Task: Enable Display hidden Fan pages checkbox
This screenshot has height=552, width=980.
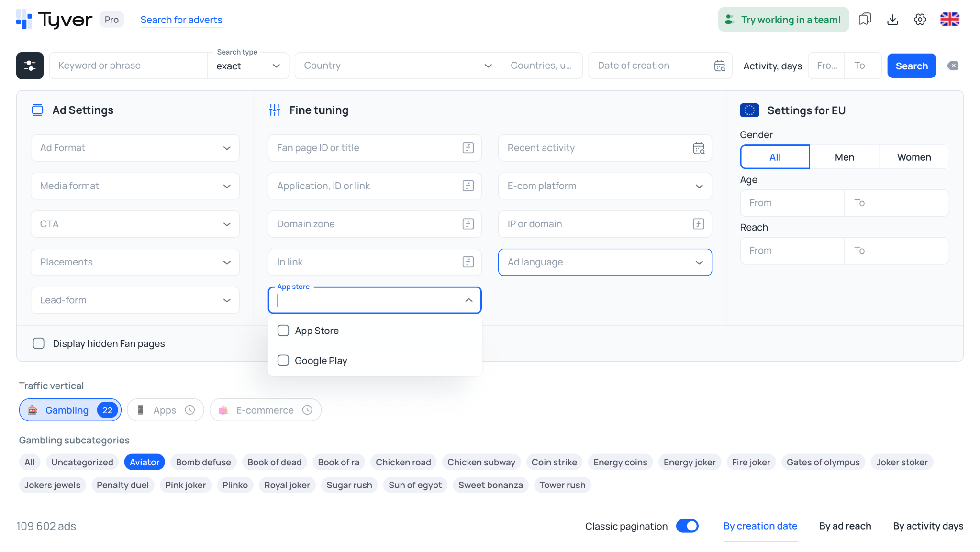Action: point(39,343)
